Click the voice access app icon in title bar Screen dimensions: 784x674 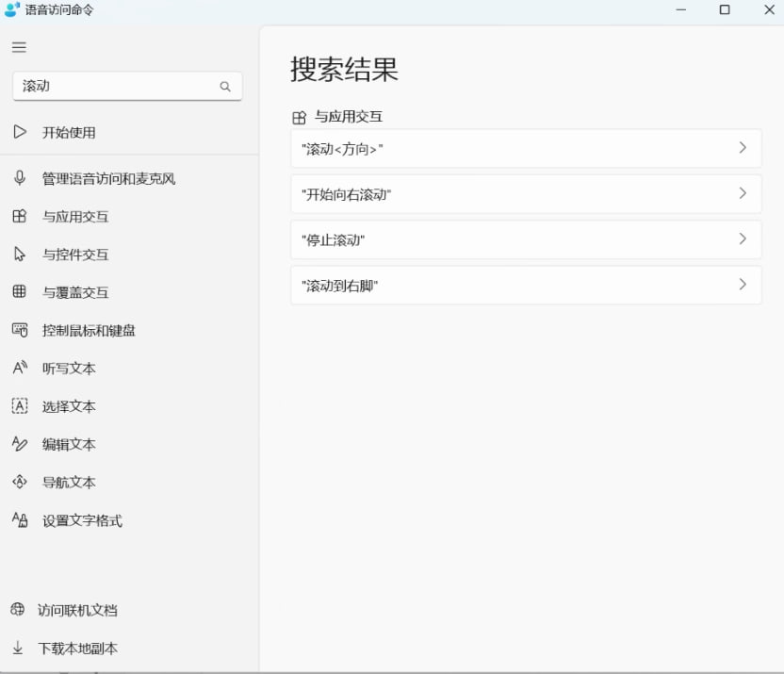[x=12, y=9]
